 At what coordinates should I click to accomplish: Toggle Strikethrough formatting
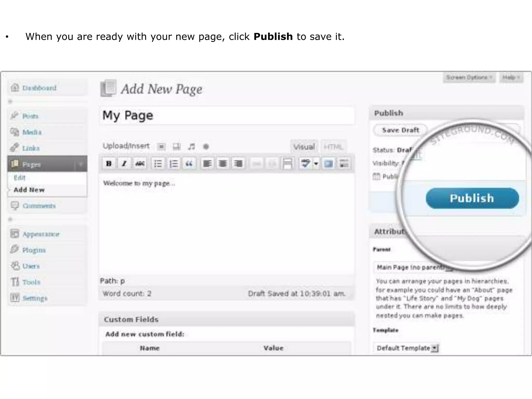(140, 163)
